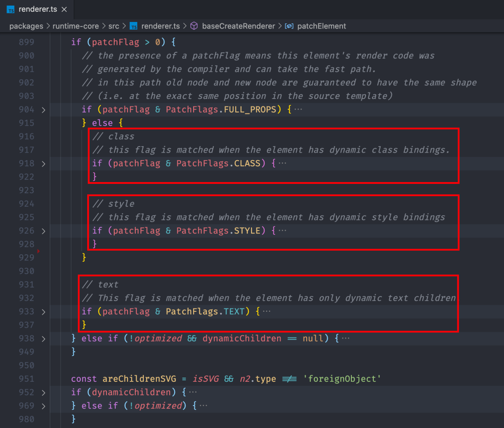Expand the folded CLASS block at line 918
The image size is (504, 428).
pyautogui.click(x=43, y=164)
